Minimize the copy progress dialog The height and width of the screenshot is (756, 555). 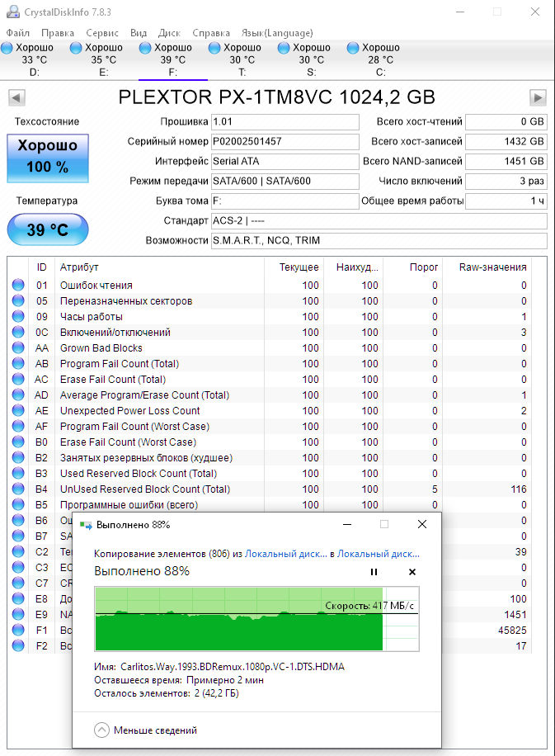[x=347, y=525]
